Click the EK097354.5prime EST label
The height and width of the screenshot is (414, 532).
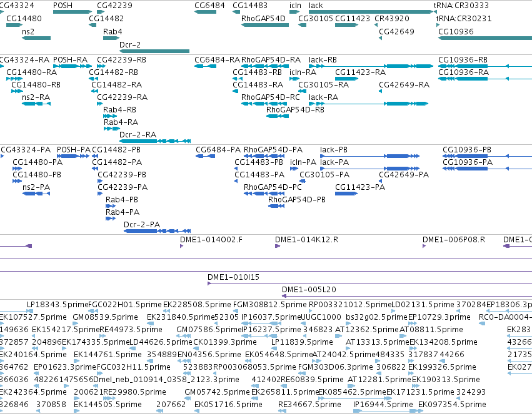pyautogui.click(x=452, y=405)
